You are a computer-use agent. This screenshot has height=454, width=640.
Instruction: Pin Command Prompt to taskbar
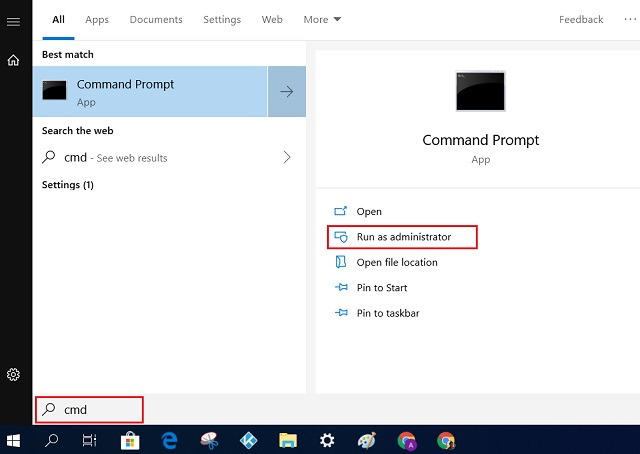tap(388, 313)
